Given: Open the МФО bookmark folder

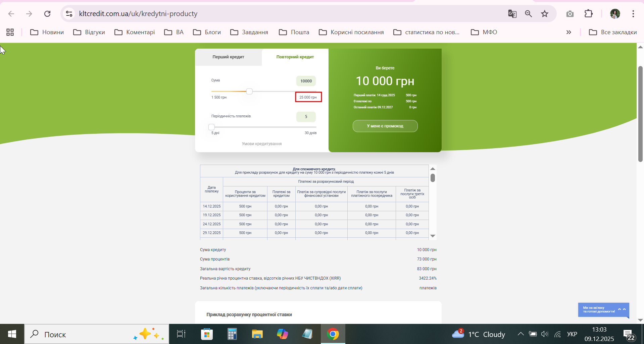Looking at the screenshot, I should click(484, 32).
